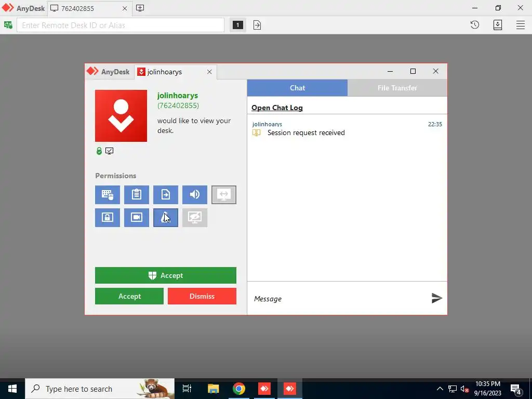Image resolution: width=532 pixels, height=399 pixels.
Task: Select inner AnyDesk home tab
Action: click(x=108, y=72)
